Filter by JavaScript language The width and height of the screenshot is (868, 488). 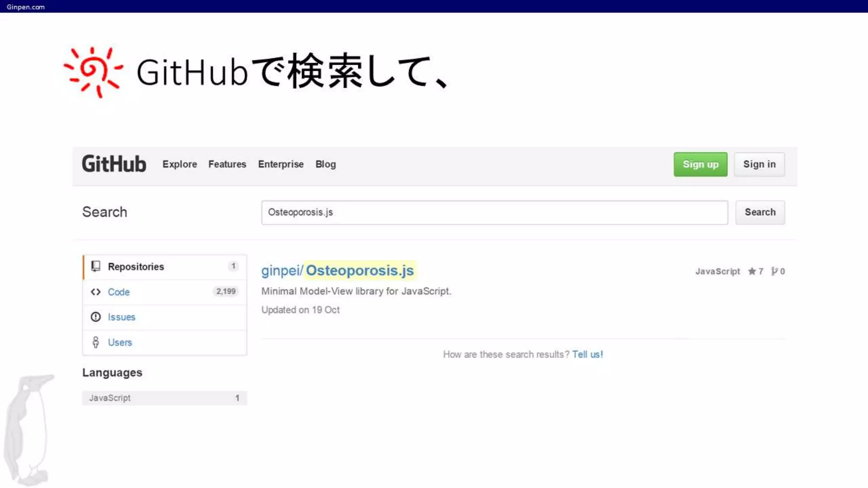pyautogui.click(x=165, y=398)
